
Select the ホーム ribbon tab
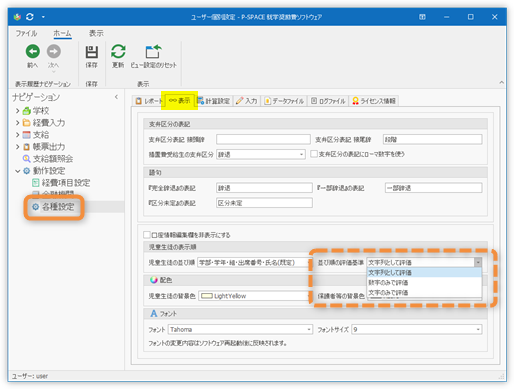coord(62,33)
